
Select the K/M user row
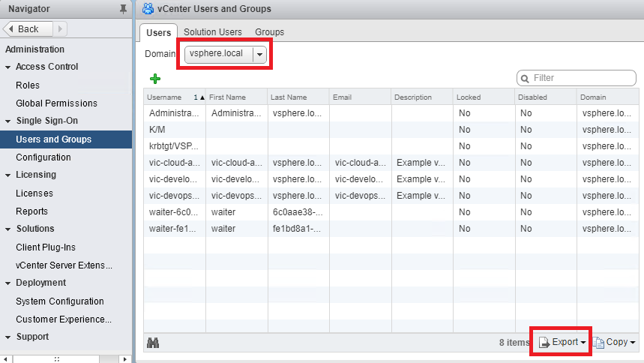[x=391, y=130]
